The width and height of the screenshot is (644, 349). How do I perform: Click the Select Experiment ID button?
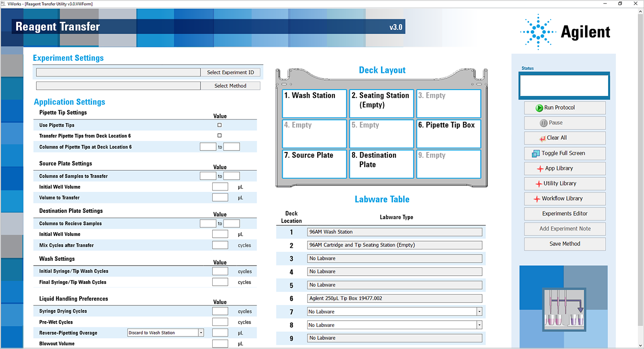pos(230,72)
